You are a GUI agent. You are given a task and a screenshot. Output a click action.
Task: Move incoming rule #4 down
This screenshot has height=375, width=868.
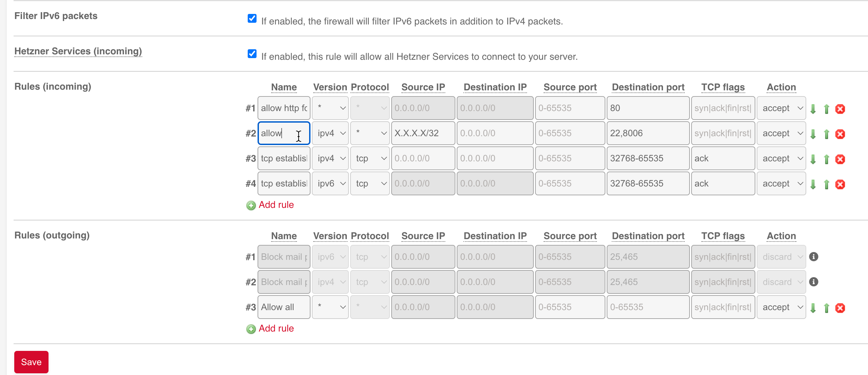pyautogui.click(x=813, y=184)
